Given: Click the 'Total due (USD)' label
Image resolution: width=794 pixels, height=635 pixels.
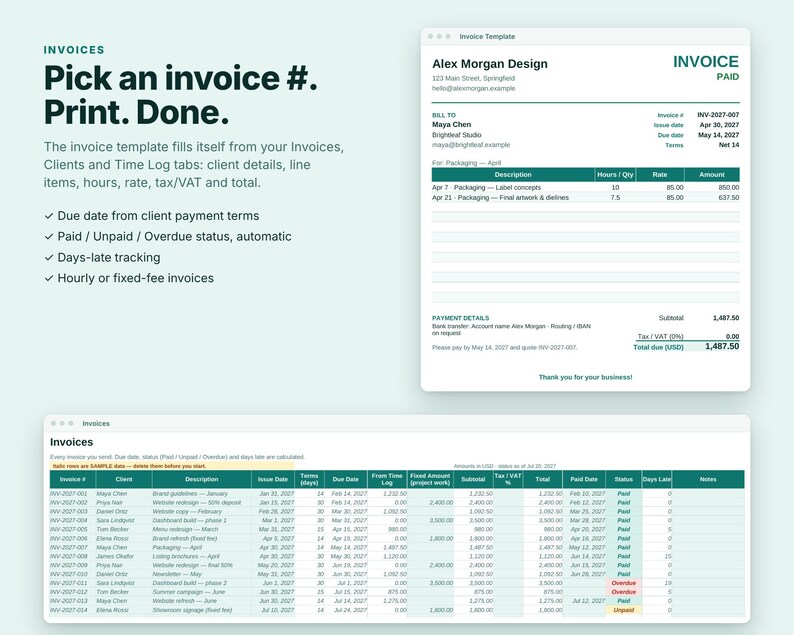Looking at the screenshot, I should point(658,347).
